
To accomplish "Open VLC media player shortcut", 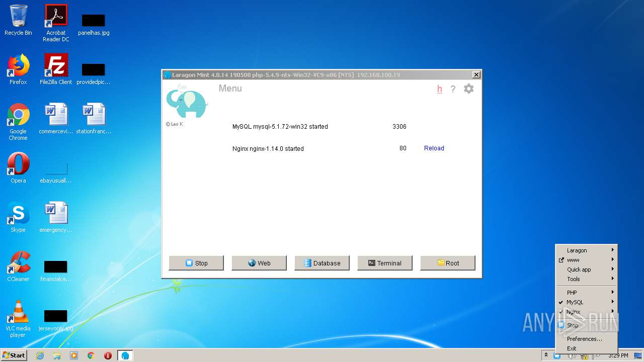I will click(18, 319).
